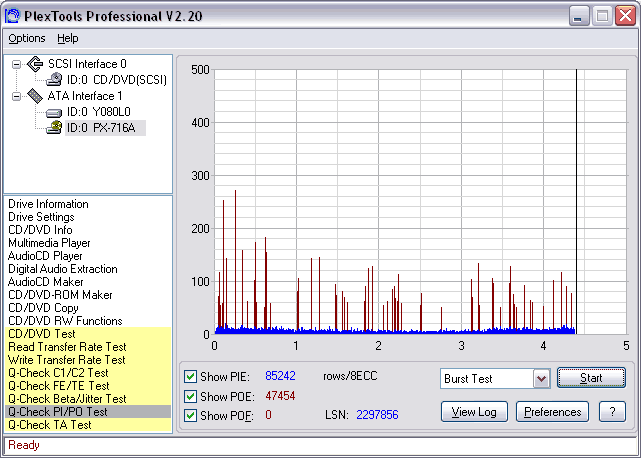Select ID:0 Y080L0 device

click(x=99, y=112)
